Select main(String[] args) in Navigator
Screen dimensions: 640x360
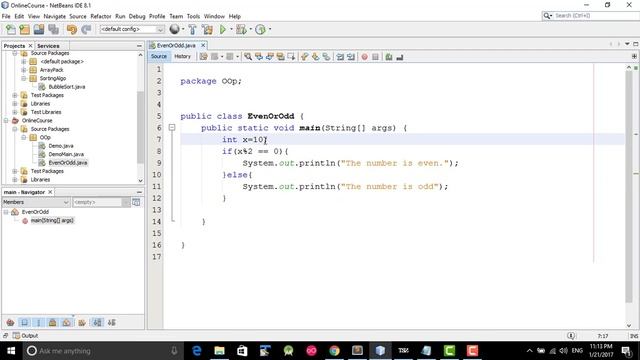[52, 220]
